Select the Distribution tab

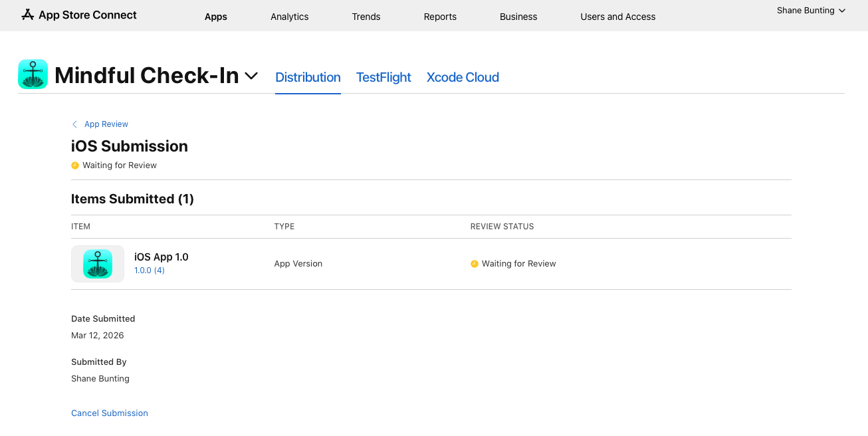tap(308, 77)
